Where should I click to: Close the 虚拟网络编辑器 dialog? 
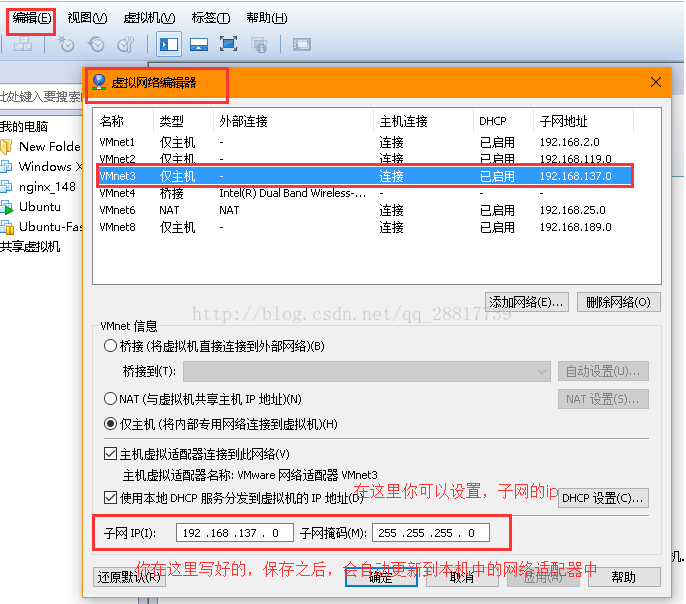(655, 82)
